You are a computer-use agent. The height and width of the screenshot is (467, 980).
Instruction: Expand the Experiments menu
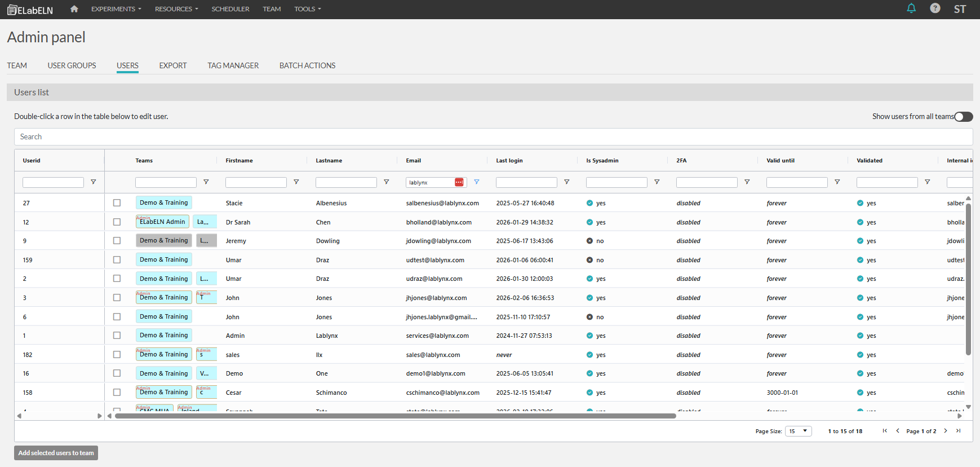[116, 9]
